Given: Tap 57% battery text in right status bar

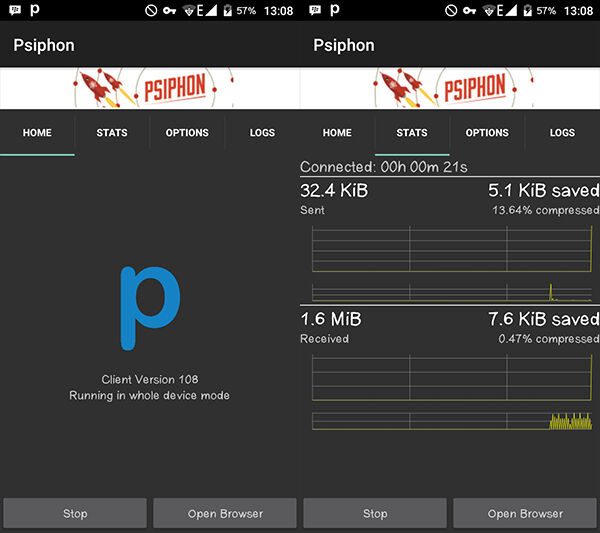Looking at the screenshot, I should click(546, 11).
